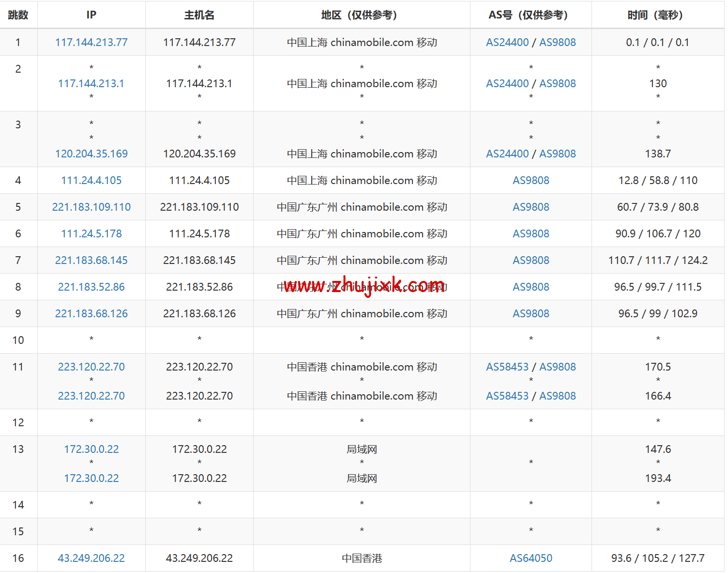Open the 221.183.52.86 link at hop 8

click(x=91, y=287)
